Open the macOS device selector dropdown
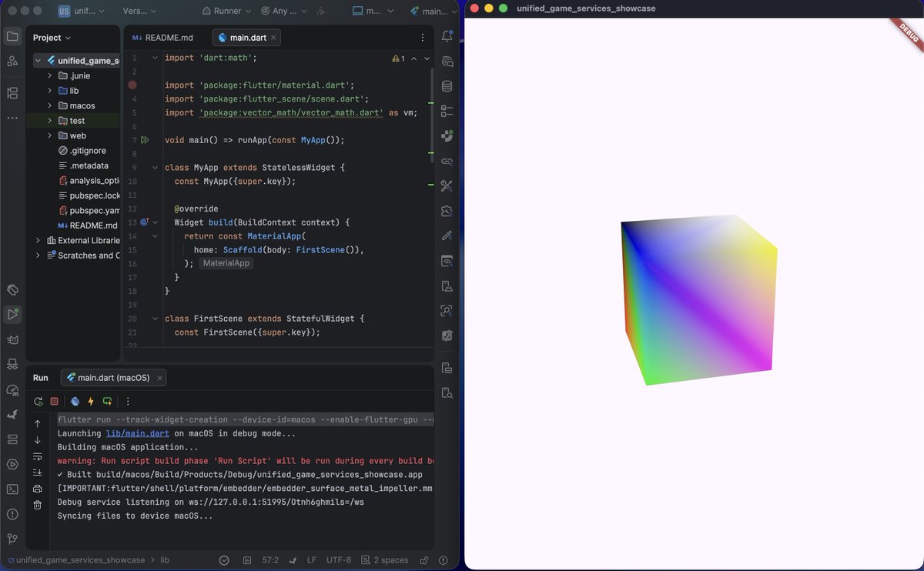This screenshot has height=571, width=924. 372,12
